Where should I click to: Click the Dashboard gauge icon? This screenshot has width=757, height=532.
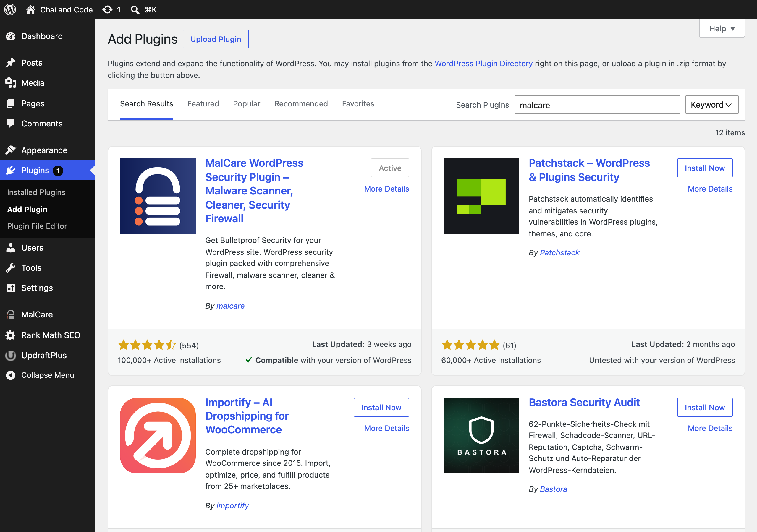coord(11,36)
